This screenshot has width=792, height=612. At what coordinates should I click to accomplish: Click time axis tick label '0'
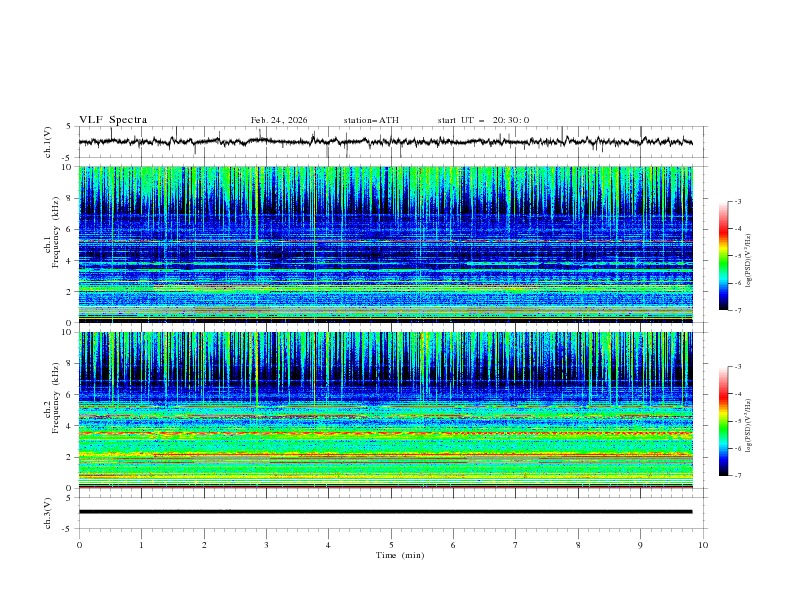coord(79,545)
